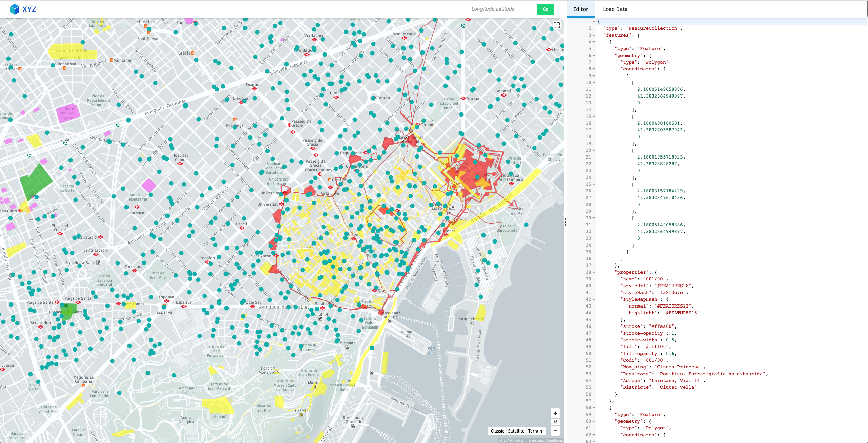The height and width of the screenshot is (443, 868).
Task: Open the Load Data tab
Action: (615, 9)
